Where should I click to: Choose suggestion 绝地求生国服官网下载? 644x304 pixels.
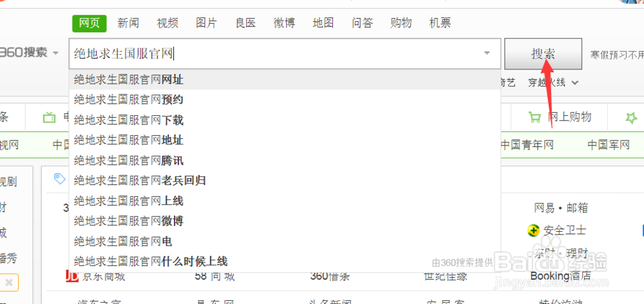285,120
